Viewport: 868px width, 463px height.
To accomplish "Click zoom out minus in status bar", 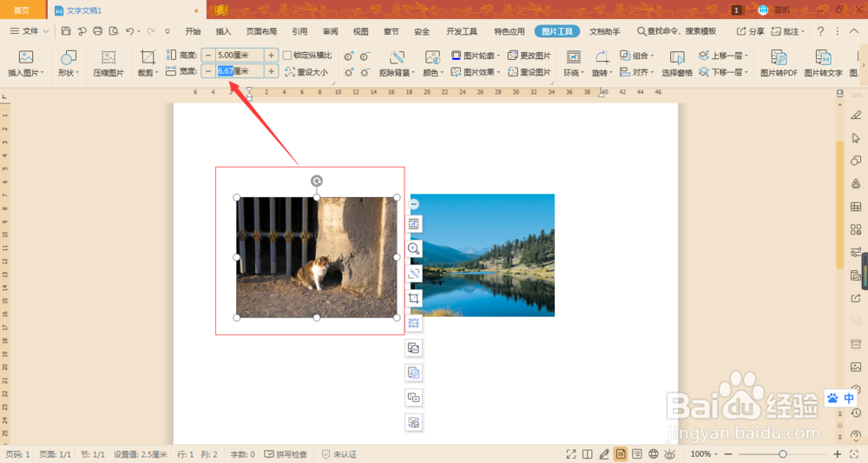I will pos(728,454).
